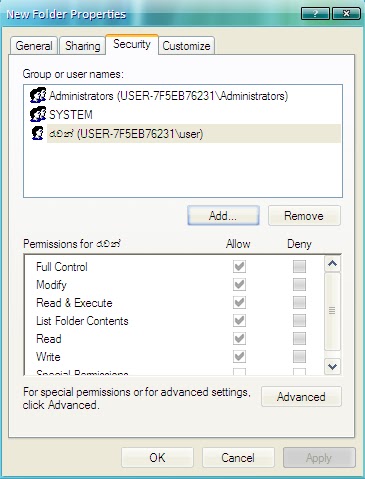Screen dimensions: 365x479
Task: Toggle Allow for List Folder Contents
Action: (239, 320)
